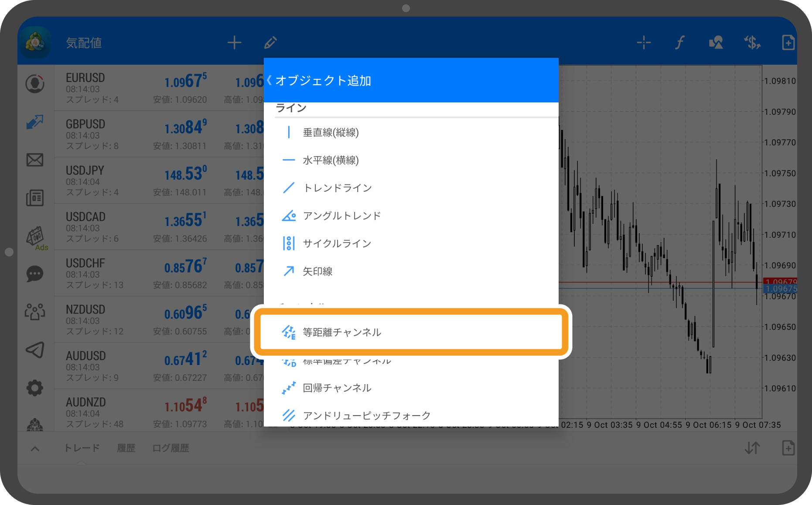Open the ログ履歴 tab
The width and height of the screenshot is (812, 505).
tap(171, 448)
